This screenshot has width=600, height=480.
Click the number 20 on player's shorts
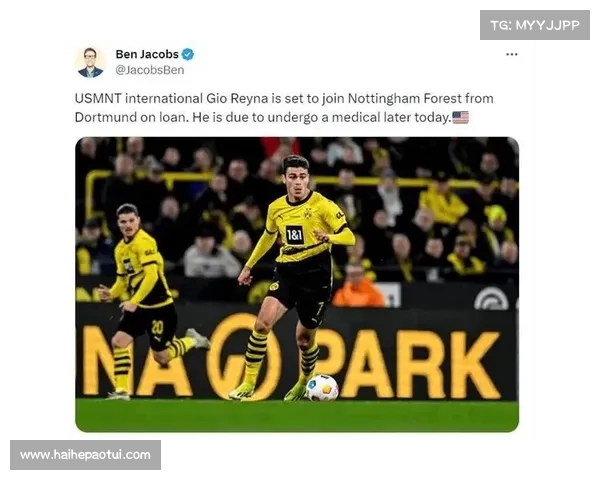(x=157, y=327)
